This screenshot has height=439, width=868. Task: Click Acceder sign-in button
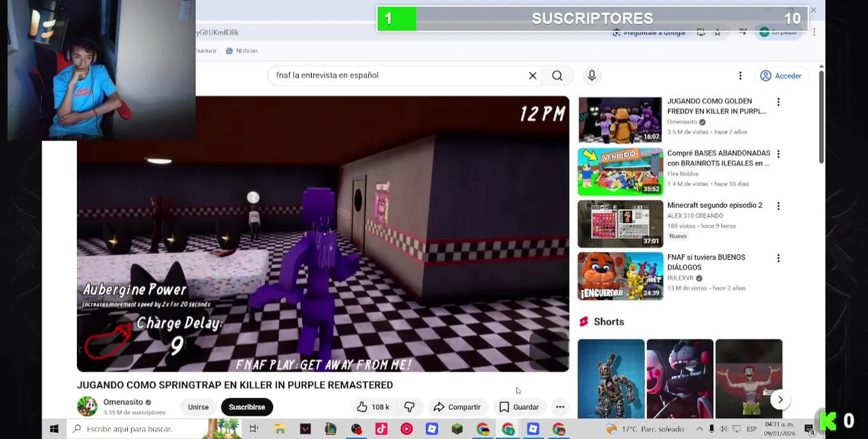click(x=781, y=76)
